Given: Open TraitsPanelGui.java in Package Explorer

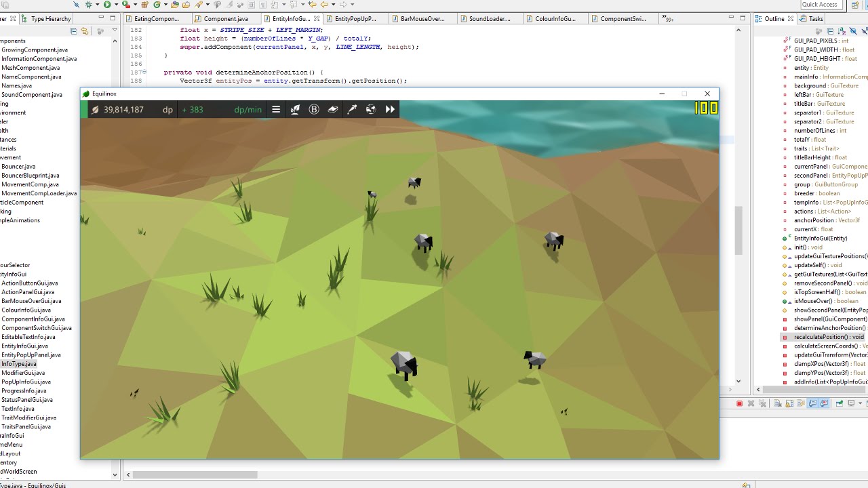Looking at the screenshot, I should coord(26,427).
